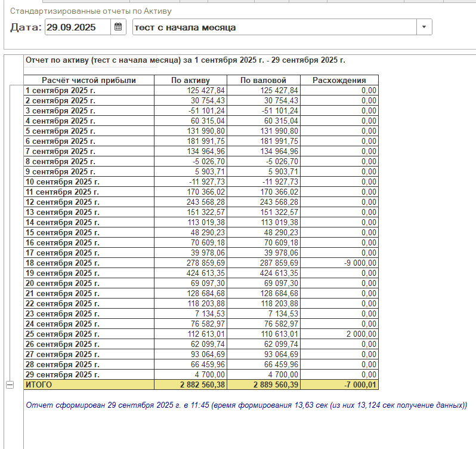This screenshot has width=476, height=449.
Task: Select the '25 сентября 2025 г.' row label
Action: pyautogui.click(x=89, y=334)
